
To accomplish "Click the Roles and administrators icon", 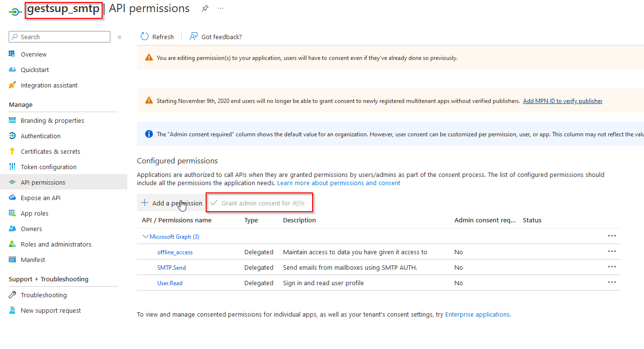I will (x=13, y=244).
